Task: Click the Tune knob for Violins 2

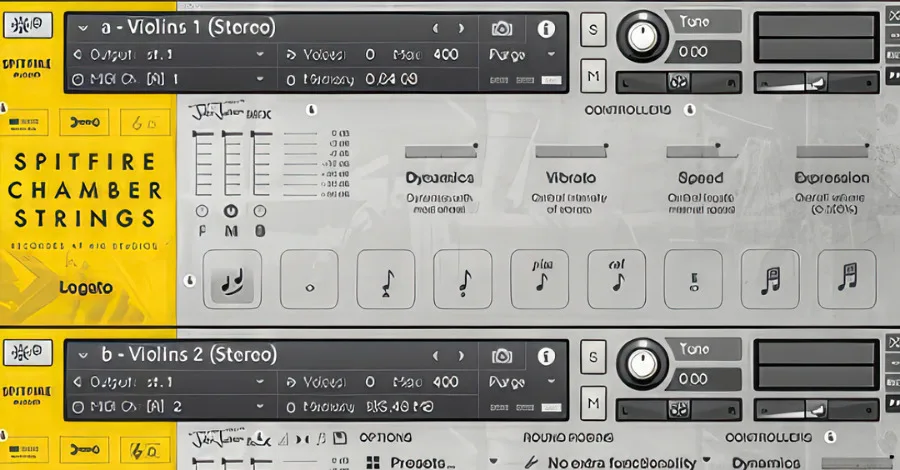Action: click(643, 364)
